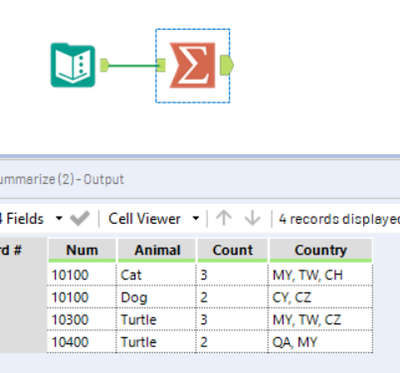Select the Count cell in Dog row
This screenshot has height=373, width=400.
click(232, 297)
